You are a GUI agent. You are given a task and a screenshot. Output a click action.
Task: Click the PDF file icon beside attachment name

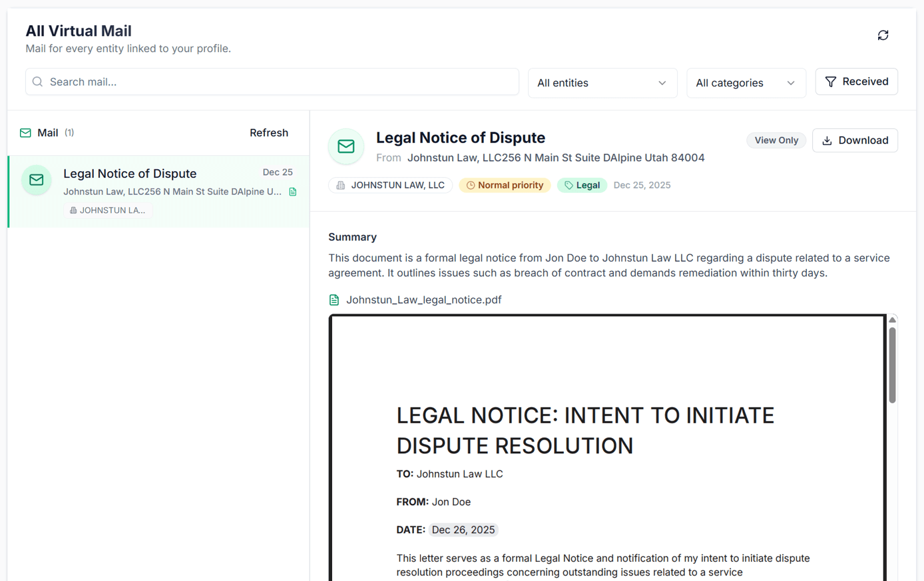(334, 300)
